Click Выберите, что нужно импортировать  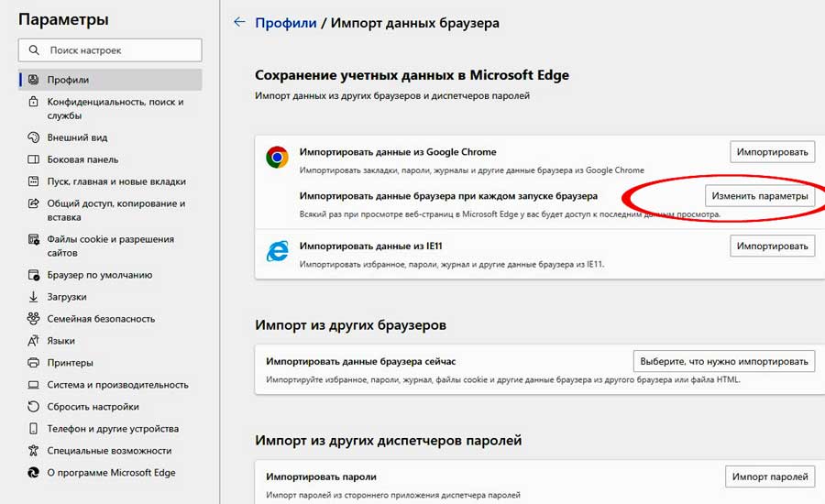[x=724, y=361]
